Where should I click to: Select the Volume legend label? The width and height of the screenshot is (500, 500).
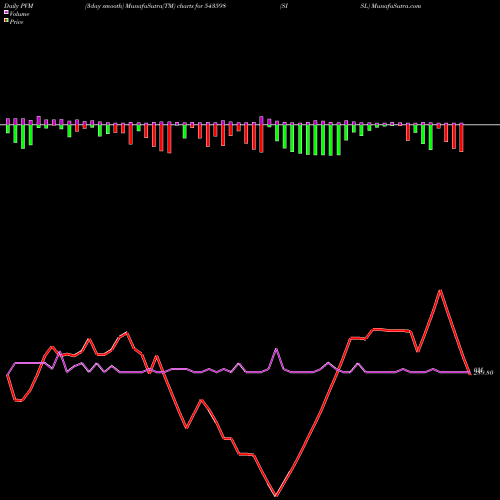click(19, 14)
